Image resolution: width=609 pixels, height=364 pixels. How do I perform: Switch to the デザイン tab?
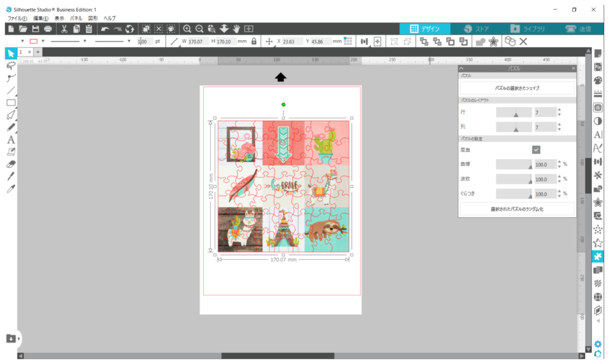pos(425,29)
